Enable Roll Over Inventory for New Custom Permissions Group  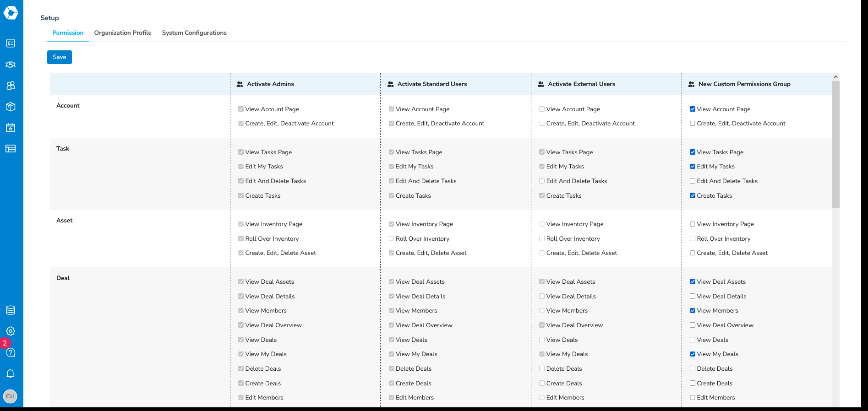tap(693, 239)
